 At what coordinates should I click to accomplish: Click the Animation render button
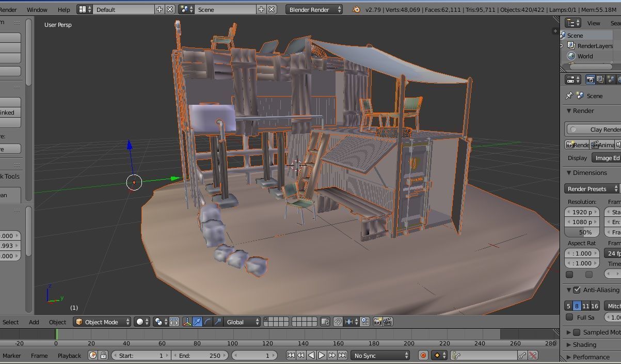[x=602, y=145]
